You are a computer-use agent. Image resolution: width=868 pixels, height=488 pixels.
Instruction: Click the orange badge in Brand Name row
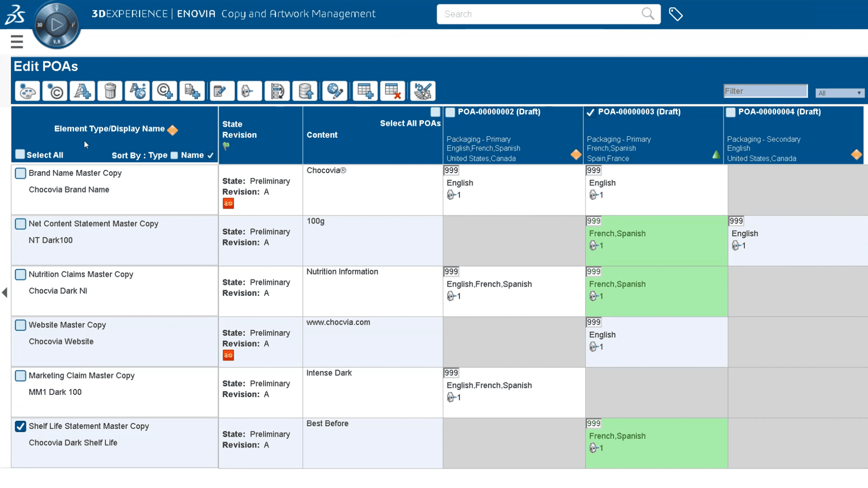[x=228, y=203]
